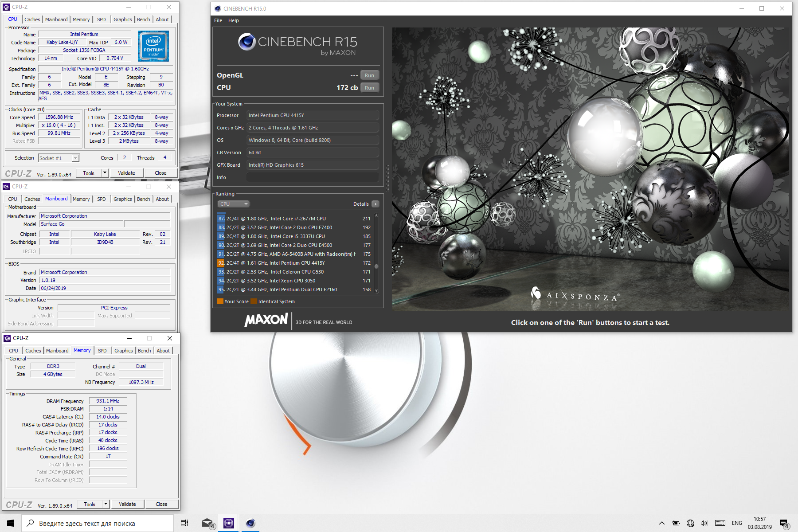Select rank 92 Pentium 4415Y entry

coord(294,263)
